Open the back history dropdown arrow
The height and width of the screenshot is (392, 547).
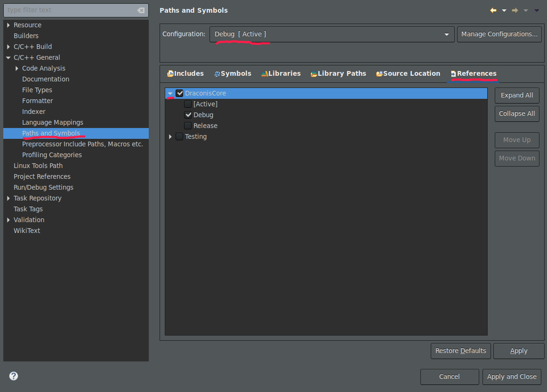pos(504,10)
